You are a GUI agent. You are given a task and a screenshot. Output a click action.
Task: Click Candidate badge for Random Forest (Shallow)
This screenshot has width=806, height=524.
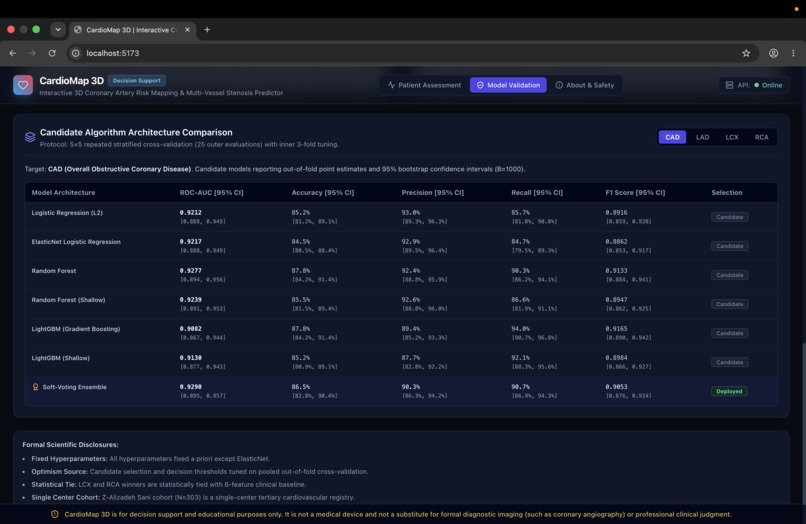coord(729,304)
